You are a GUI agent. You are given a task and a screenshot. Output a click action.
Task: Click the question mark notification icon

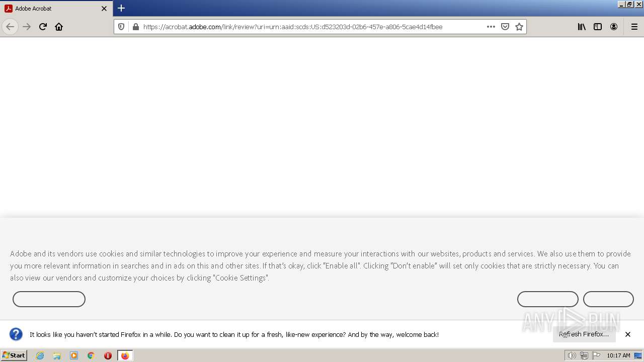click(16, 334)
